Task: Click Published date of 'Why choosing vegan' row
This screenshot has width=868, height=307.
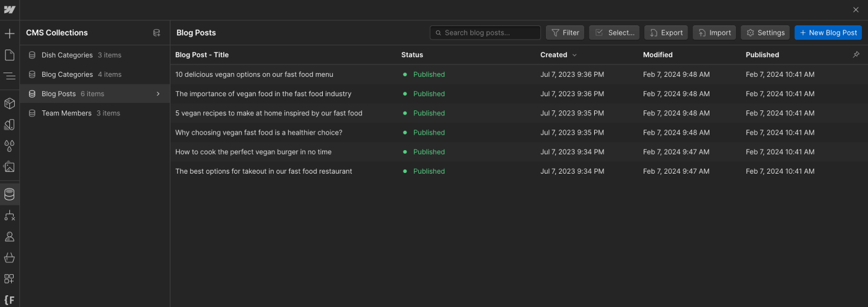Action: 780,132
